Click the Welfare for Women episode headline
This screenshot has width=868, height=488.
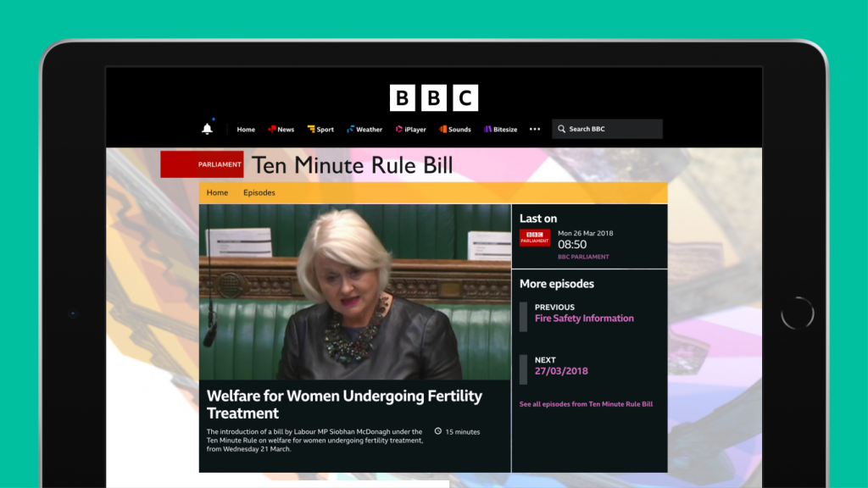coord(344,404)
